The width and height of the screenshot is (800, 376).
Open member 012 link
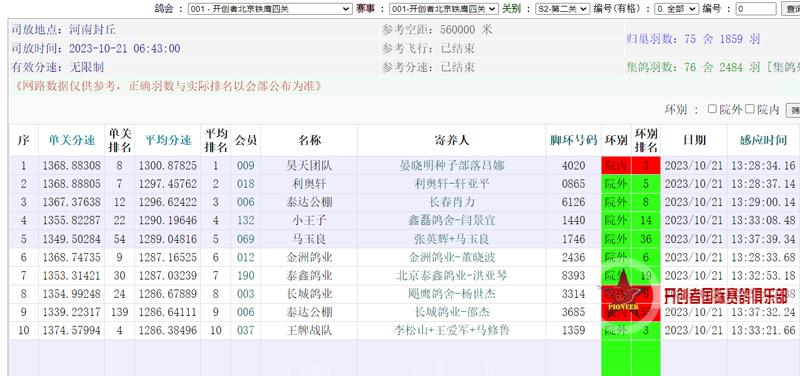(245, 257)
